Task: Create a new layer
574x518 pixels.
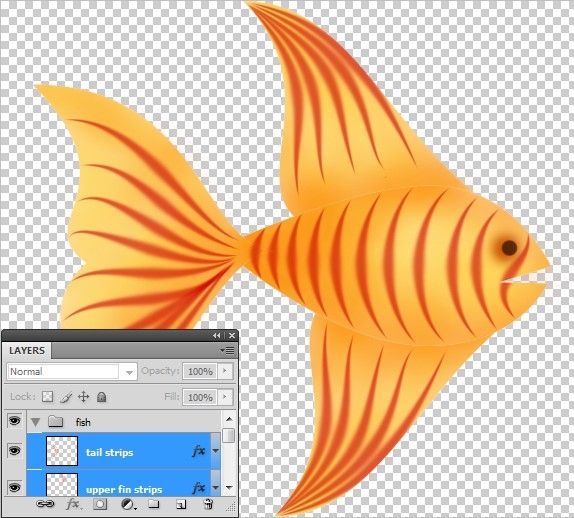Action: 181,504
